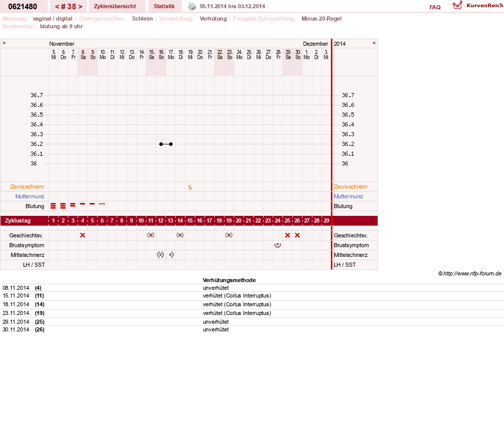Image resolution: width=504 pixels, height=444 pixels.
Task: Click the nfp-forum.de copyright link
Action: click(x=470, y=273)
